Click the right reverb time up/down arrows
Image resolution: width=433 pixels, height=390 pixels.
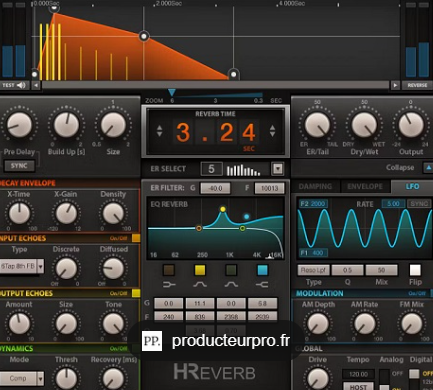272,131
